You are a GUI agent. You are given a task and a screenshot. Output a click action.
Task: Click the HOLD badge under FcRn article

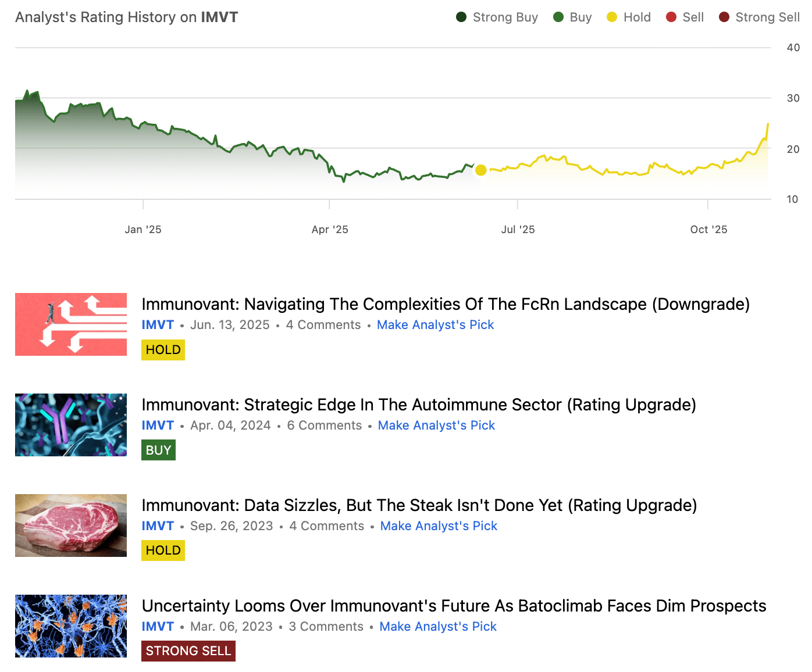point(163,350)
